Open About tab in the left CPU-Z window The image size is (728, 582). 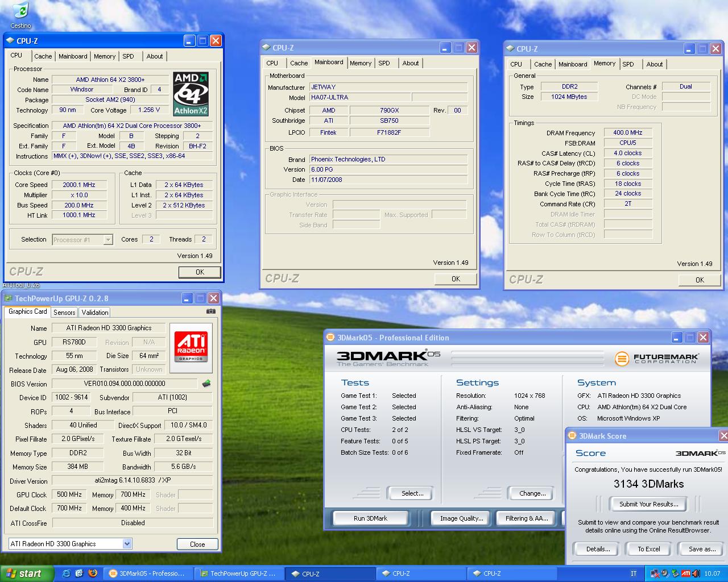point(155,56)
